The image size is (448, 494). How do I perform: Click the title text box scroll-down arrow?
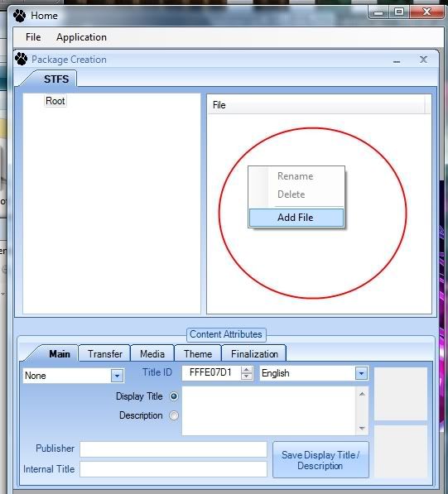pyautogui.click(x=362, y=428)
